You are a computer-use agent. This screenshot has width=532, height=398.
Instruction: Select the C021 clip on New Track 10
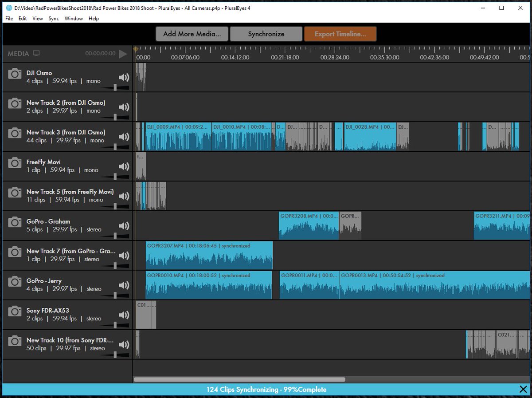pos(507,344)
